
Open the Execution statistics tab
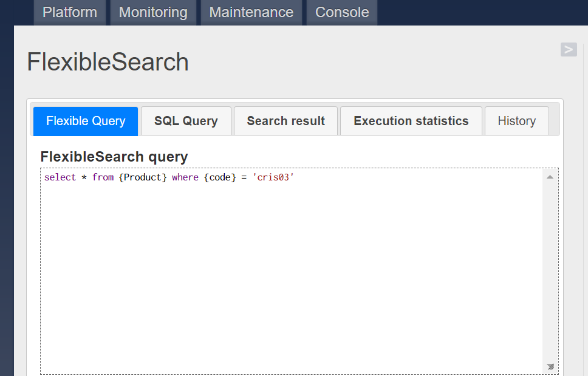point(411,121)
